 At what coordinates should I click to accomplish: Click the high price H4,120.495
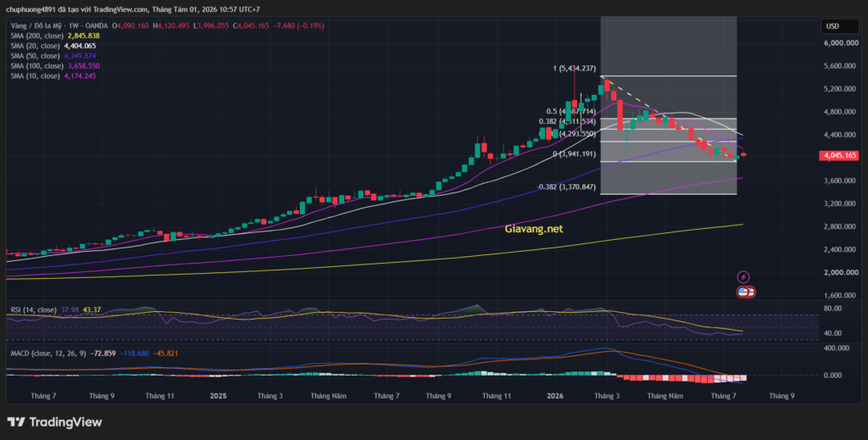click(171, 25)
